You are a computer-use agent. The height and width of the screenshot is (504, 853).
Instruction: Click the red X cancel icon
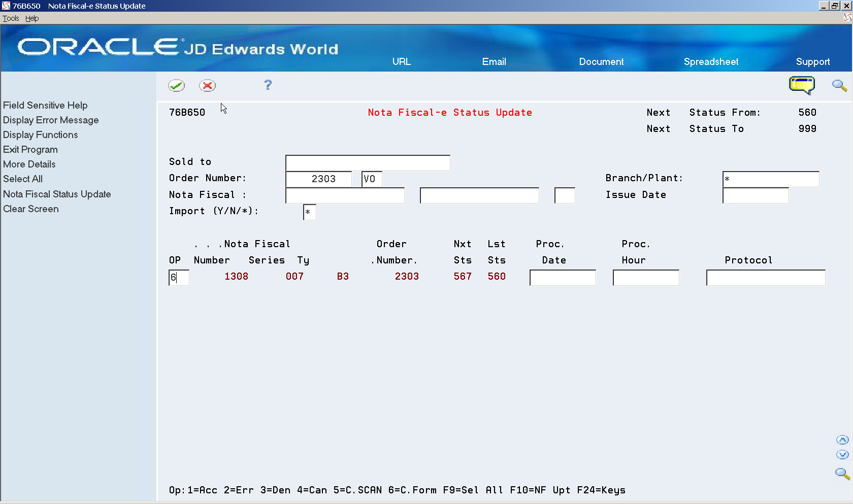click(207, 85)
